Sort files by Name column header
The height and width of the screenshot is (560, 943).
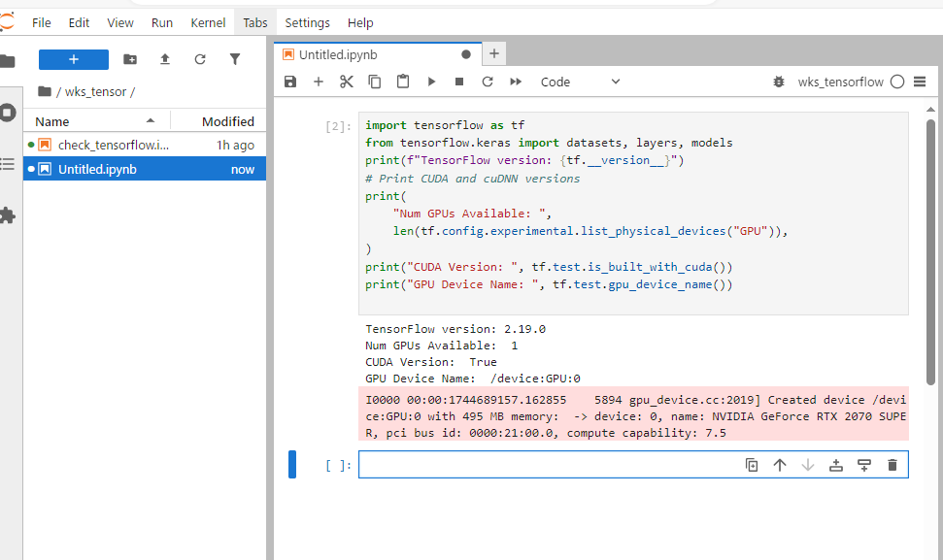[96, 121]
